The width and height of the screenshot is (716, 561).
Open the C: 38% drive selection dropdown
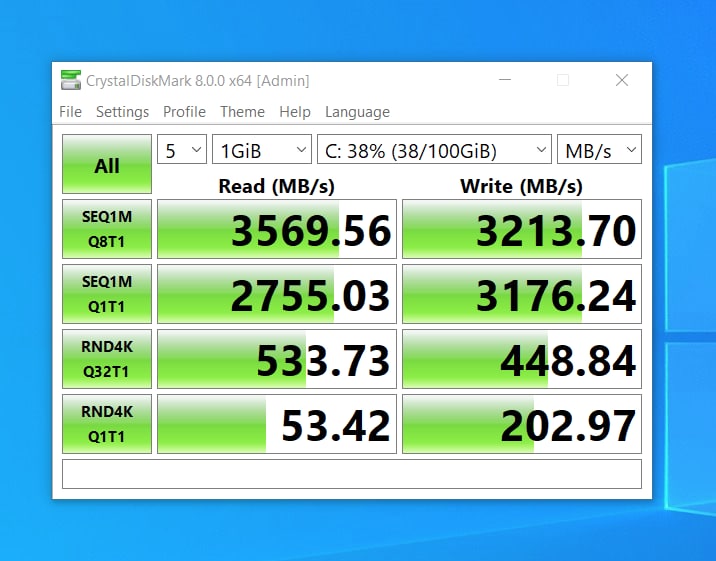[x=434, y=149]
